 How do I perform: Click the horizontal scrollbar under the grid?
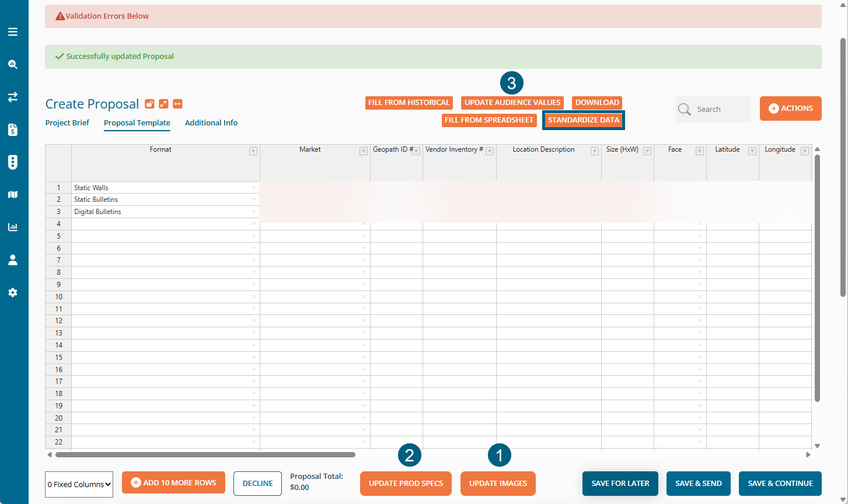click(204, 454)
